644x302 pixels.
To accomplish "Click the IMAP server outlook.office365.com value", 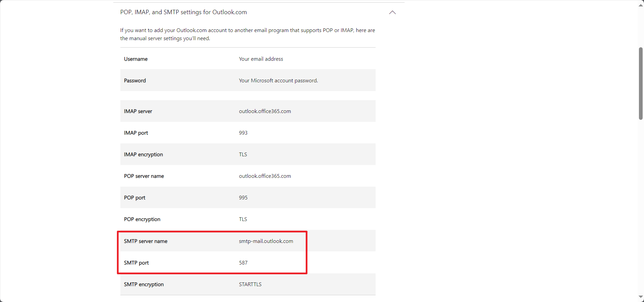I will tap(265, 111).
